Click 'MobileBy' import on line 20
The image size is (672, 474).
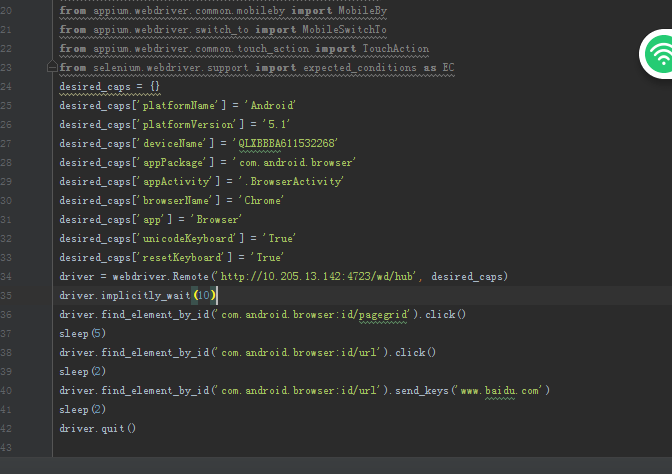363,11
